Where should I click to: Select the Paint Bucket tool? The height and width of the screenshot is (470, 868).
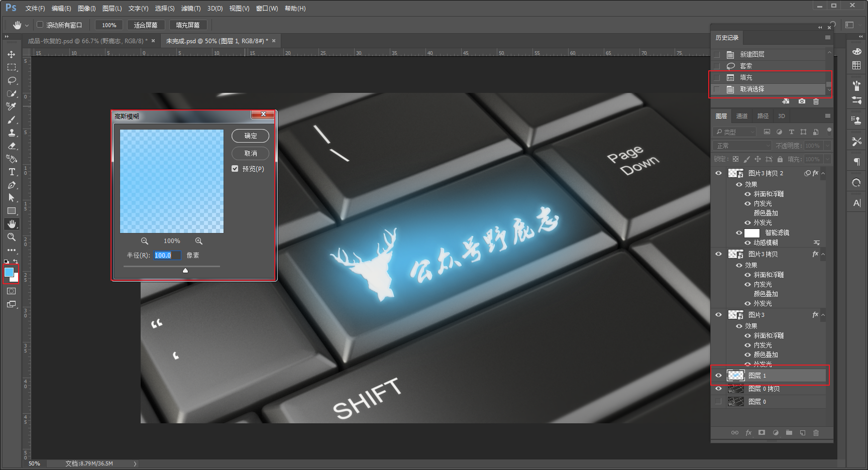pos(12,159)
